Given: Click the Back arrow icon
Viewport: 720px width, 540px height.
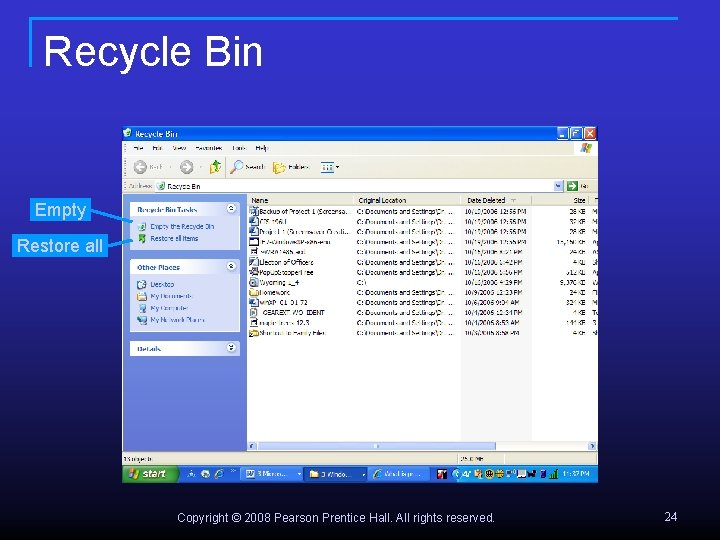Looking at the screenshot, I should tap(140, 167).
